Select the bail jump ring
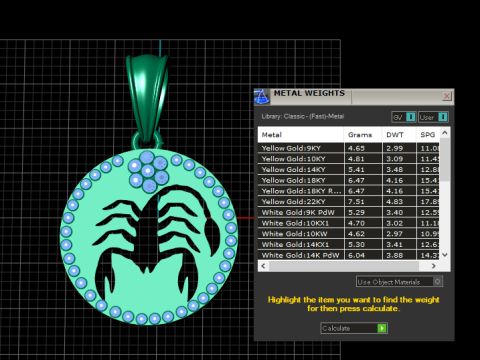 click(x=147, y=141)
